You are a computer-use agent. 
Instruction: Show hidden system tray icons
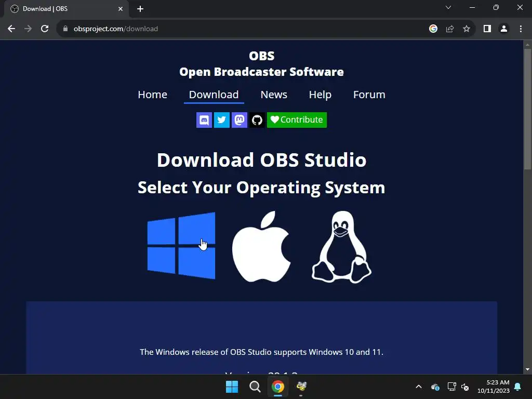(419, 387)
